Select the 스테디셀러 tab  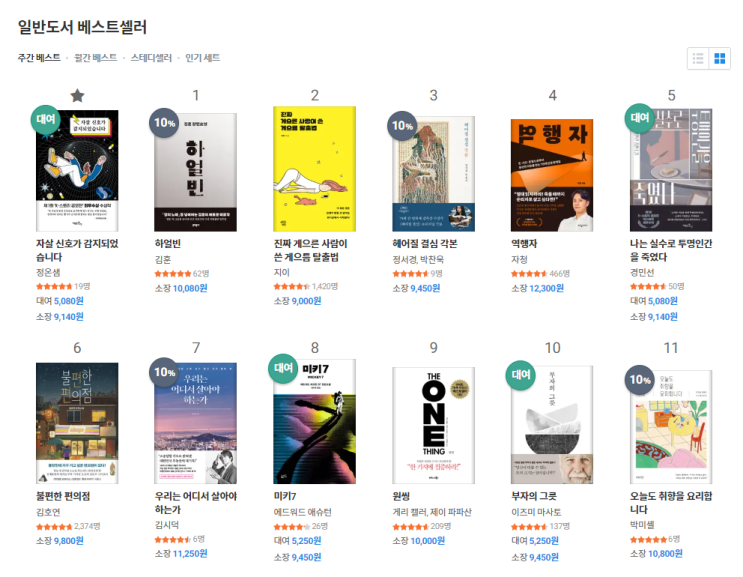coord(151,58)
